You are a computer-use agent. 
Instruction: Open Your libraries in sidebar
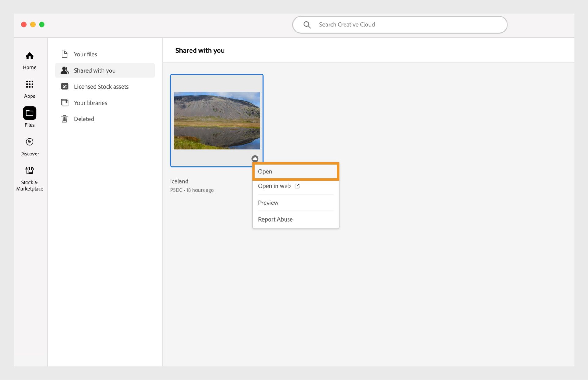point(90,102)
